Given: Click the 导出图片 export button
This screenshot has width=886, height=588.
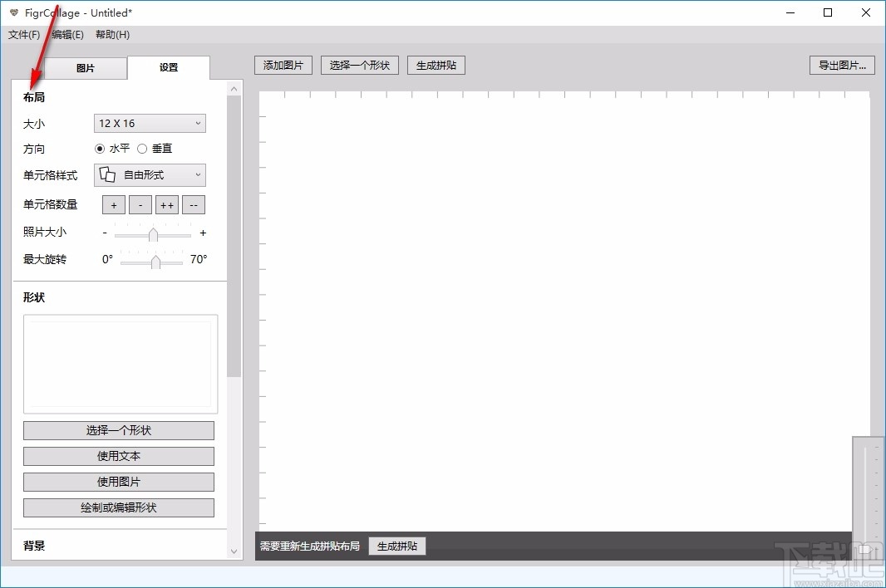Looking at the screenshot, I should tap(842, 65).
